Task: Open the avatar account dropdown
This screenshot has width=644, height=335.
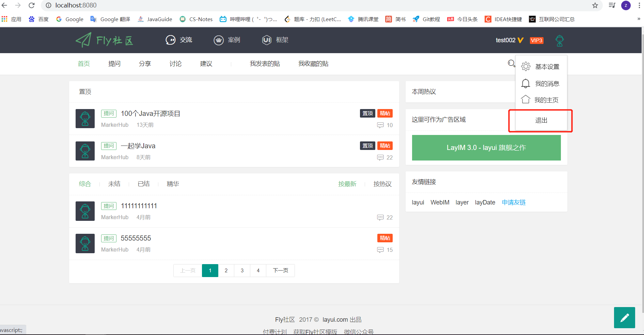Action: pos(559,40)
